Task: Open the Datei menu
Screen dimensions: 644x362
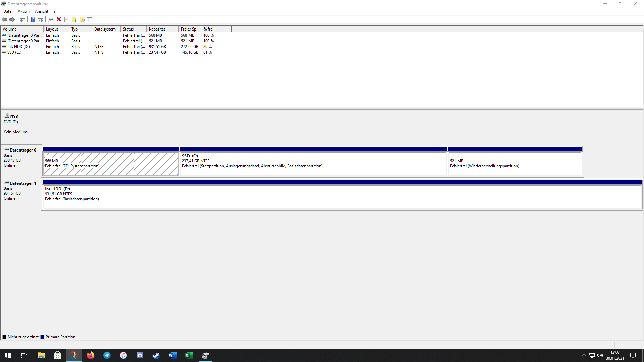Action: point(8,11)
